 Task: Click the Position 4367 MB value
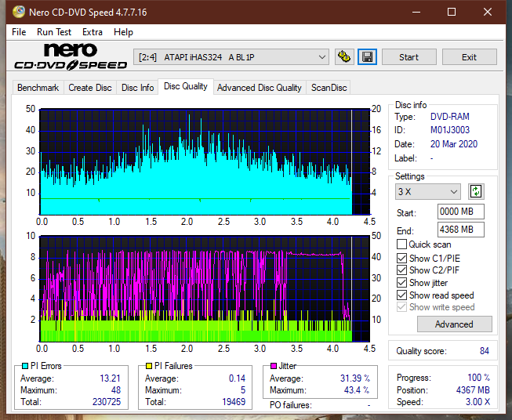(x=473, y=390)
